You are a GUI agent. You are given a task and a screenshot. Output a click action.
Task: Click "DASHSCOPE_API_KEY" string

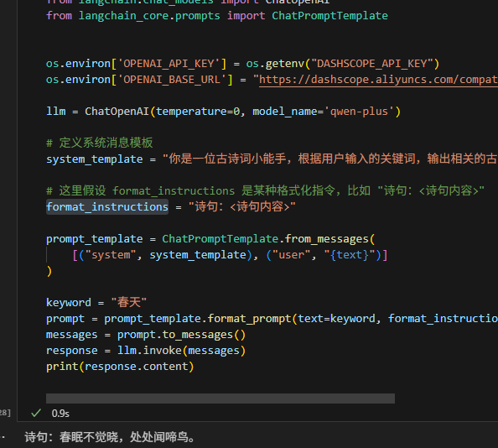pos(371,64)
